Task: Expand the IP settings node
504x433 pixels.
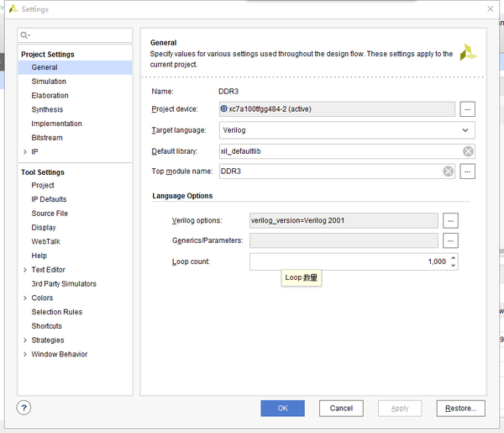Action: [x=25, y=152]
